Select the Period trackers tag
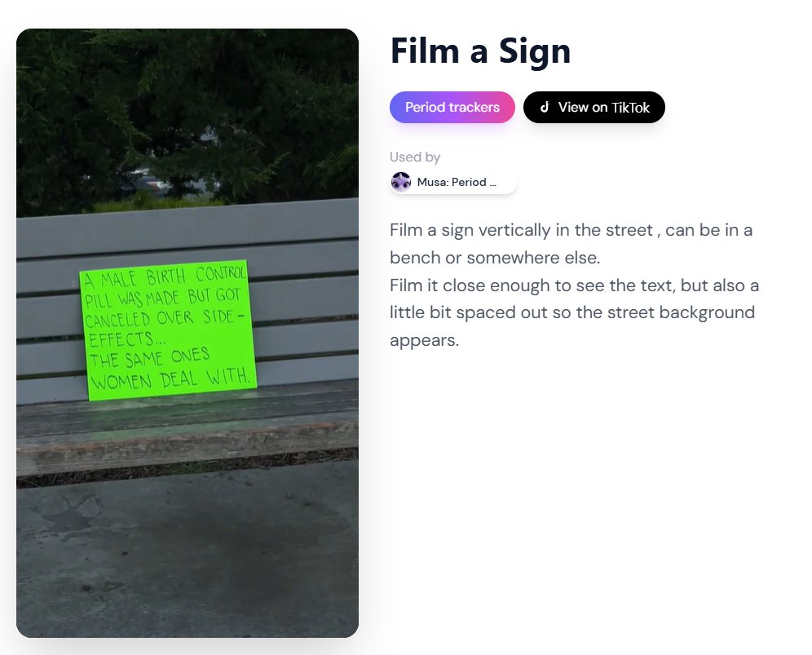This screenshot has width=812, height=655. 452,107
